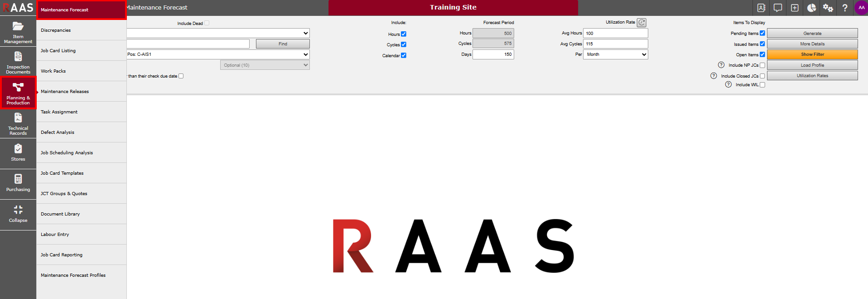Show help for Include Closed JCs
Image resolution: width=868 pixels, height=299 pixels.
pos(714,76)
